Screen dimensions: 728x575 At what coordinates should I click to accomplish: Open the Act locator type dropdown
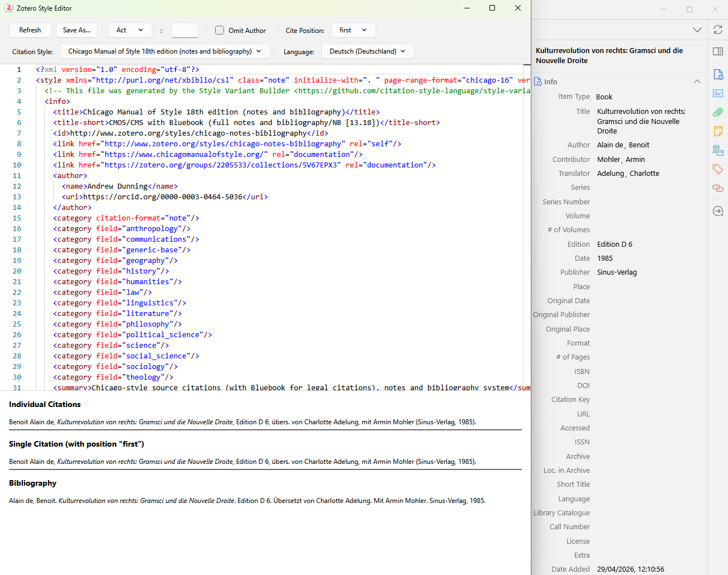click(130, 30)
